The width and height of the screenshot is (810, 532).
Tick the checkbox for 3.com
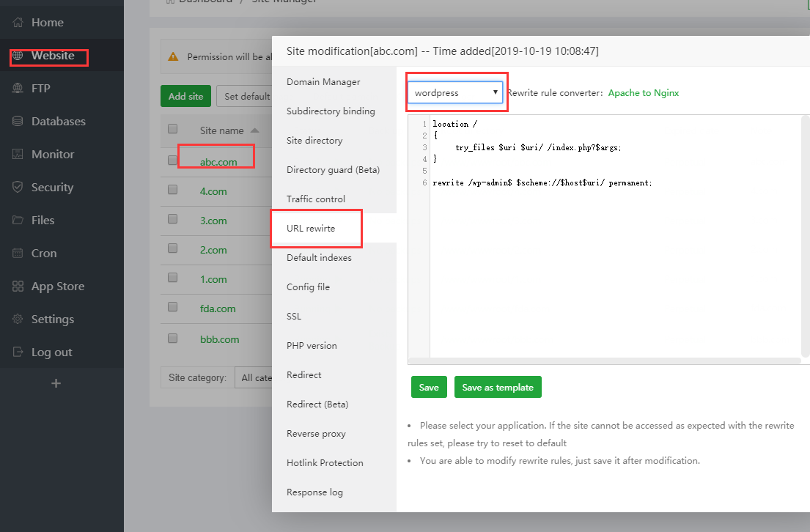(x=172, y=219)
